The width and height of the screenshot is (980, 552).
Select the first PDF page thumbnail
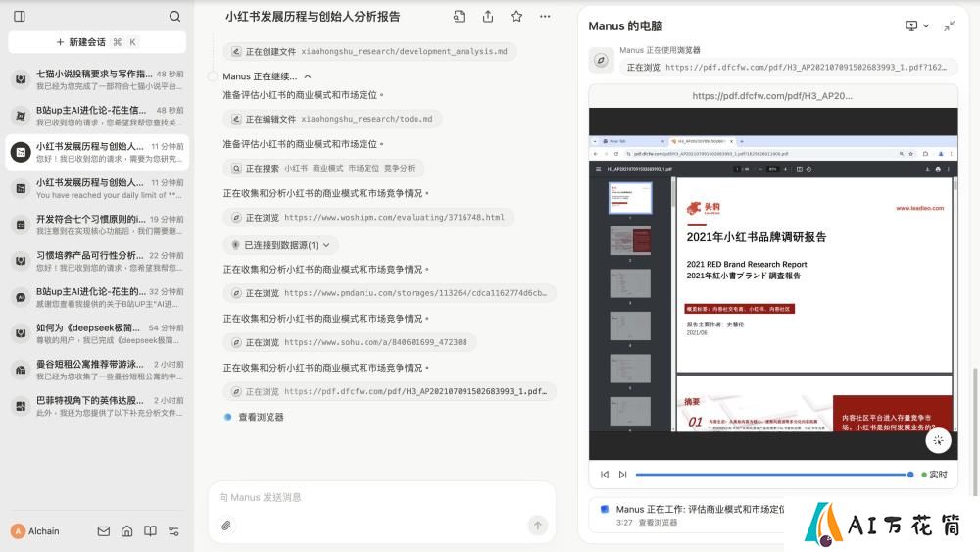tap(630, 198)
